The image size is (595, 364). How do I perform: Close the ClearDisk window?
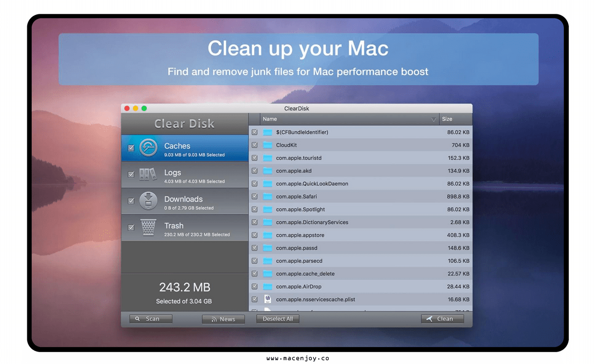[x=127, y=108]
